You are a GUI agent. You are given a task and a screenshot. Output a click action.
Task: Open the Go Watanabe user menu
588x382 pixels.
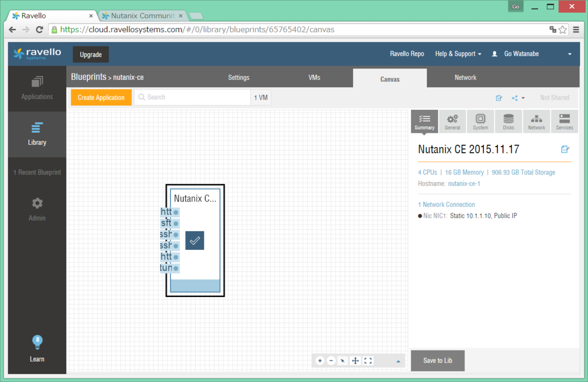[532, 54]
